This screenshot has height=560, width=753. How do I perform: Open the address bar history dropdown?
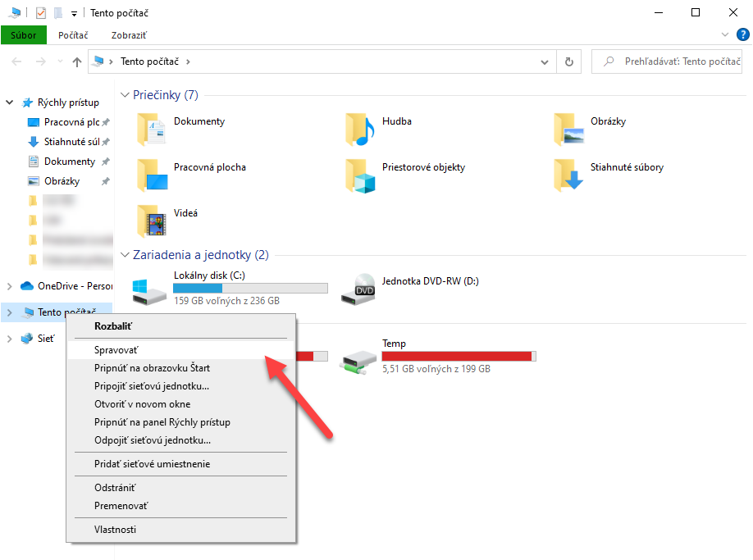pos(544,61)
